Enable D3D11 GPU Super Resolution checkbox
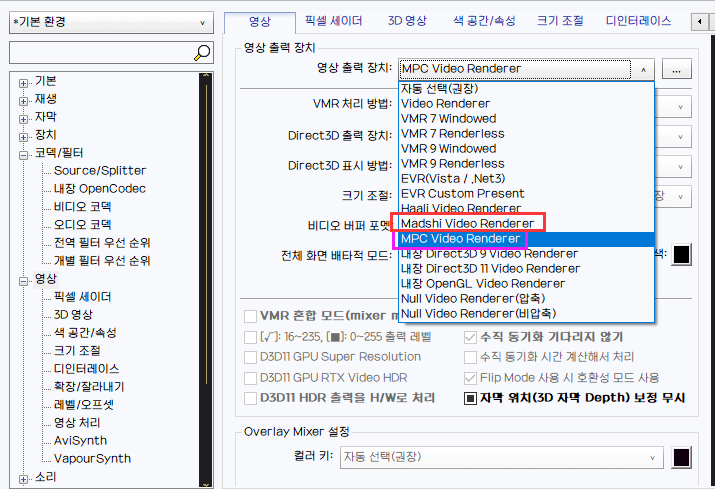The image size is (715, 489). [250, 357]
